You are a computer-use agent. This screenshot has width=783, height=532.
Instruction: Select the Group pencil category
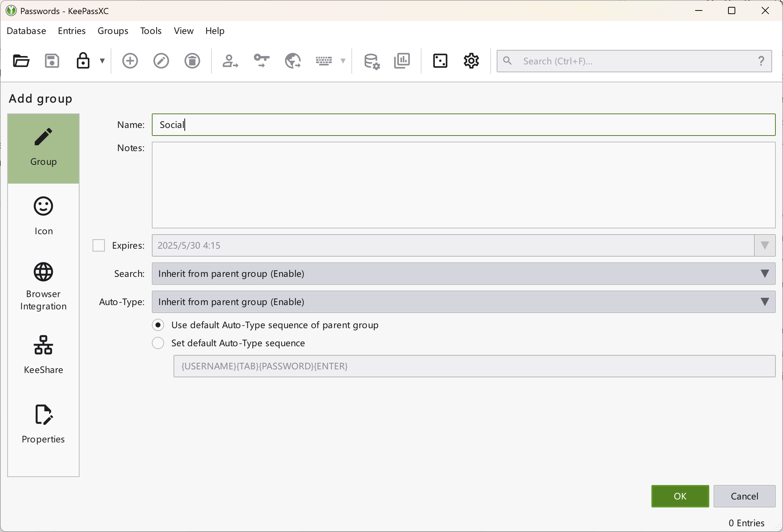pos(43,149)
